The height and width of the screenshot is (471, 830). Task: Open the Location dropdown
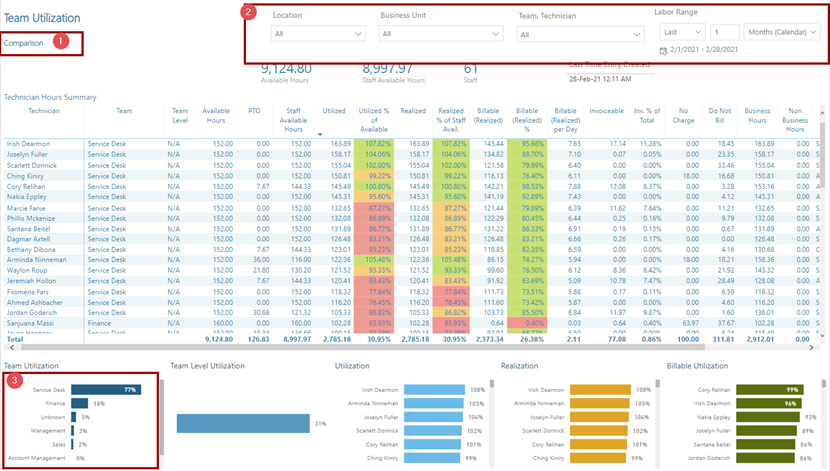318,34
